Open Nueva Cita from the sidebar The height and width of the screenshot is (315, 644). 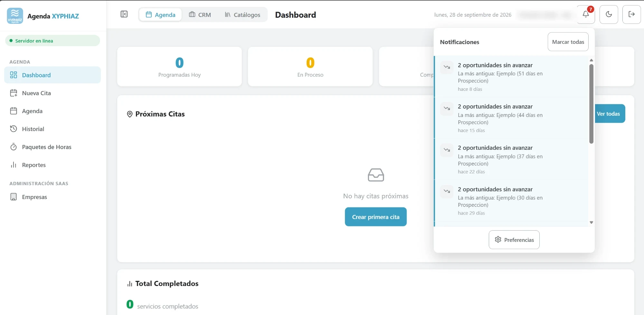[52, 93]
